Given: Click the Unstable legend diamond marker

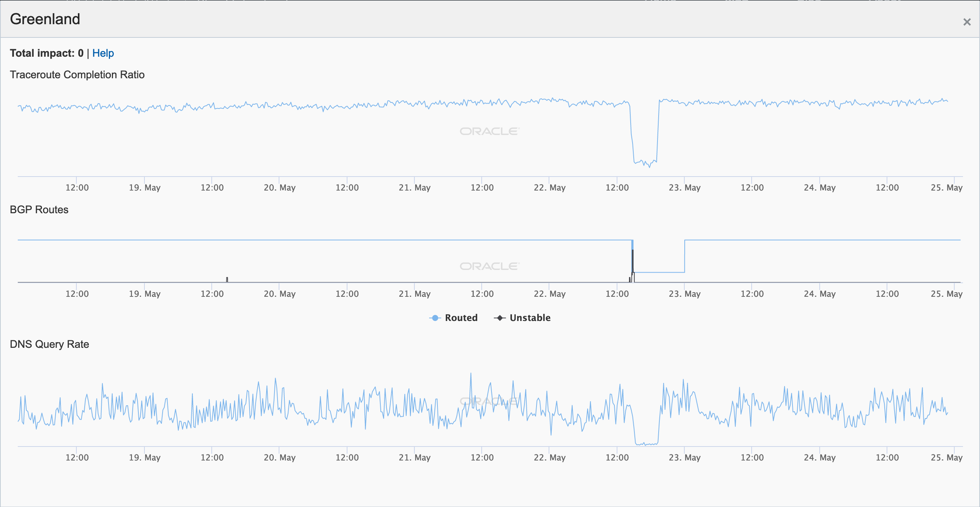Looking at the screenshot, I should click(500, 318).
